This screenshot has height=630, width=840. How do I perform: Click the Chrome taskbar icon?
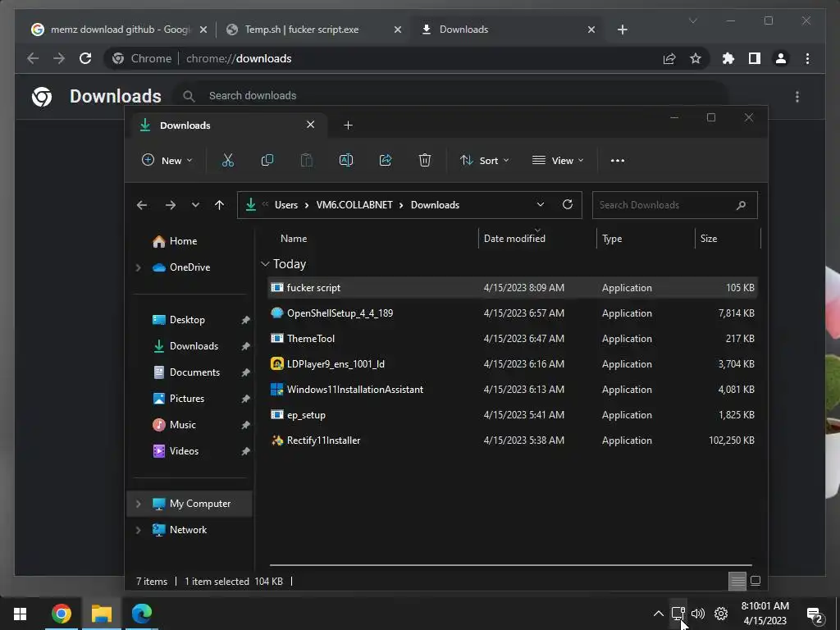coord(61,614)
